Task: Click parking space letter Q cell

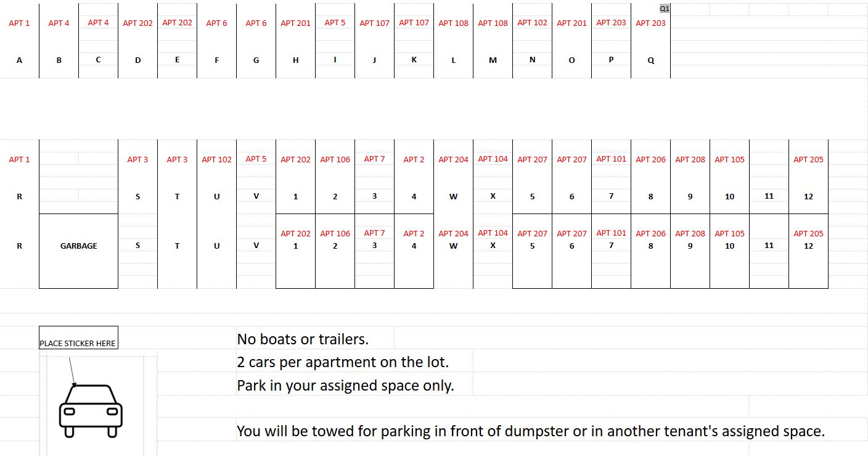Action: point(650,60)
